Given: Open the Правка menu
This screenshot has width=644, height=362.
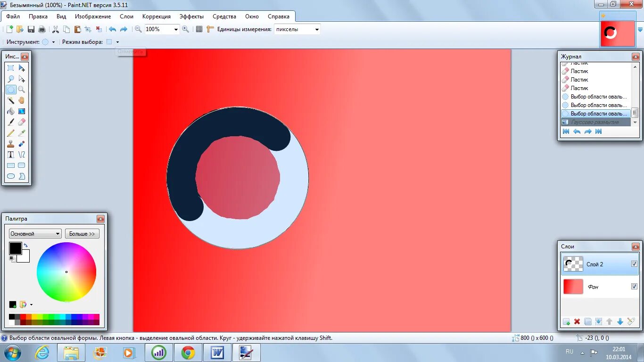Looking at the screenshot, I should coord(38,16).
